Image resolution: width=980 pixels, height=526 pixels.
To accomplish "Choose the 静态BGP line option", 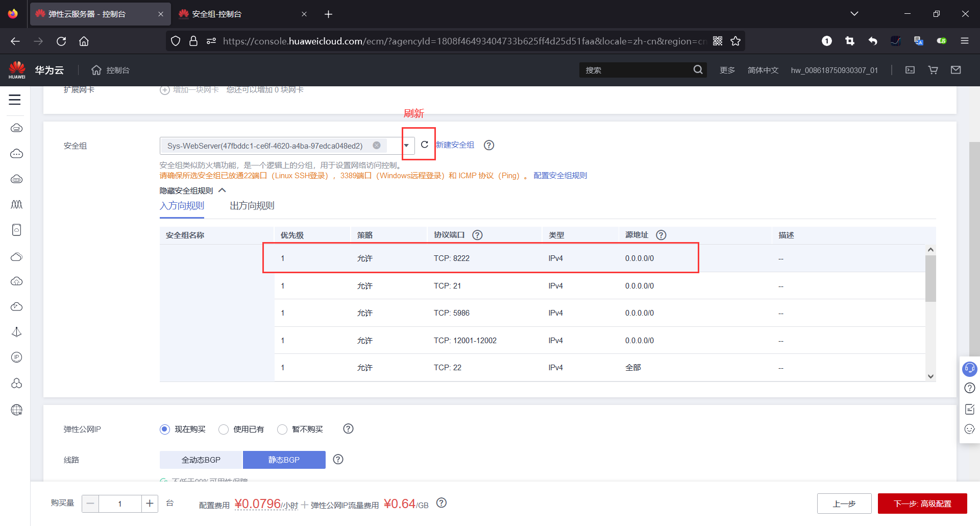I will (284, 460).
